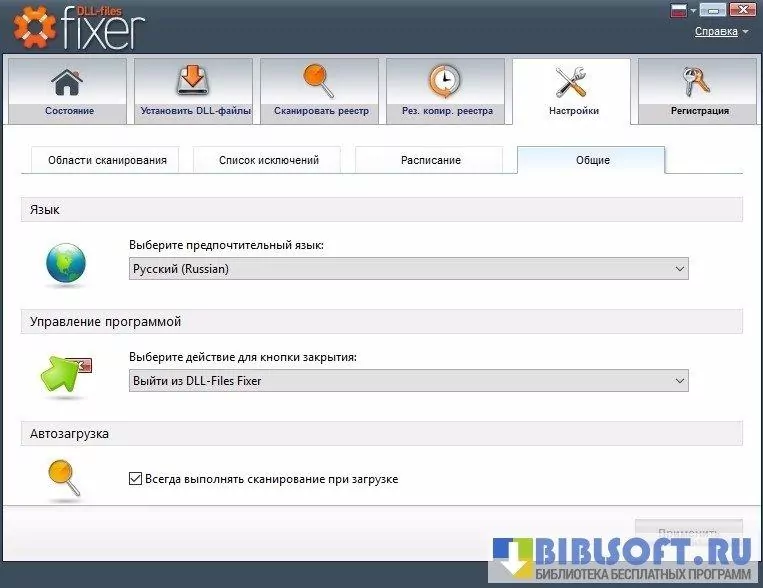763x588 pixels.
Task: Click the download icon for Установить DLL-файлы
Action: [193, 81]
